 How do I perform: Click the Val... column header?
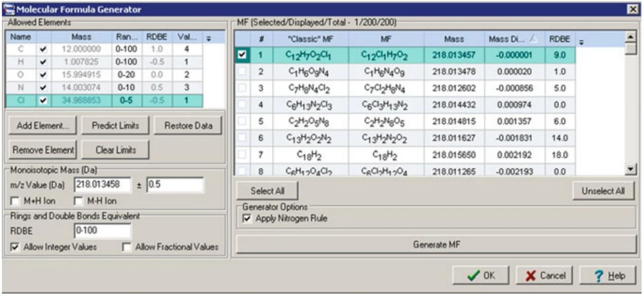[x=187, y=37]
